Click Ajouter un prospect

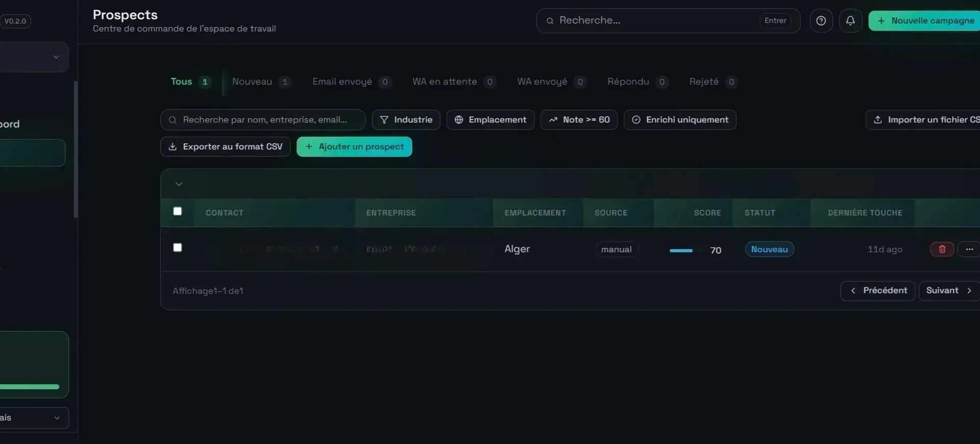click(x=354, y=147)
